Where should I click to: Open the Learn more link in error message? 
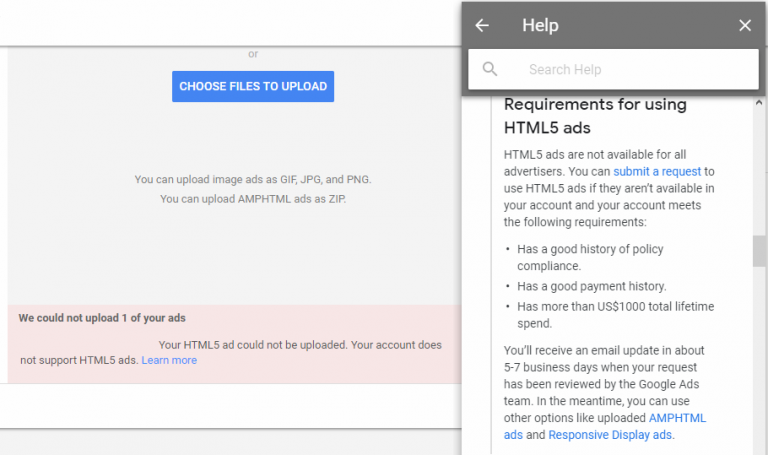(x=169, y=360)
